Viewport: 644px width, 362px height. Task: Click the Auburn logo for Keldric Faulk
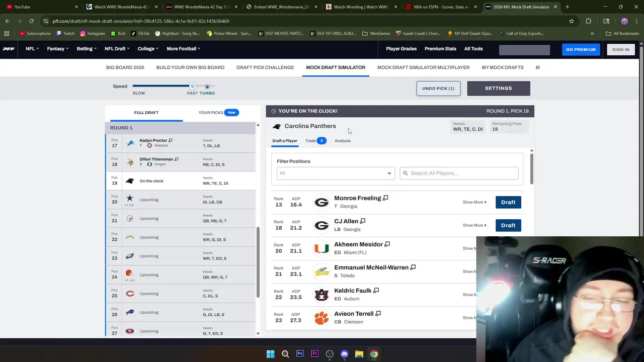[x=321, y=295]
